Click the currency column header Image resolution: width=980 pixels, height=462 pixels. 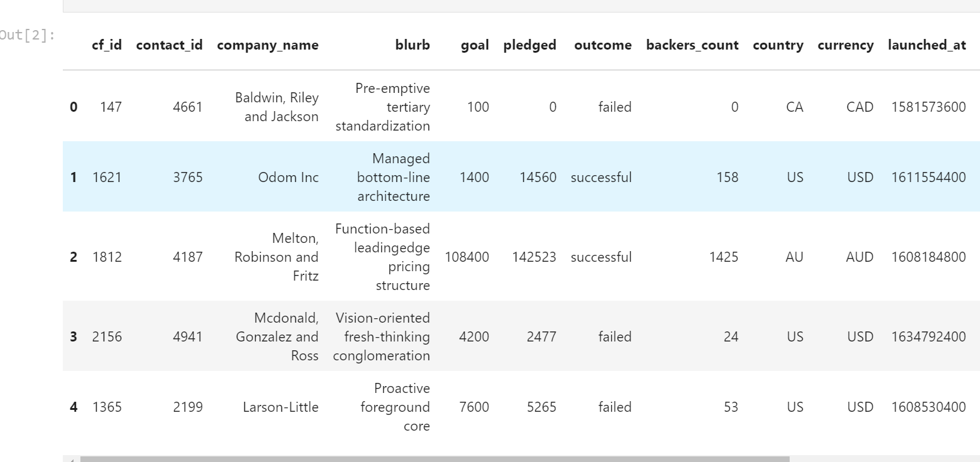(846, 45)
